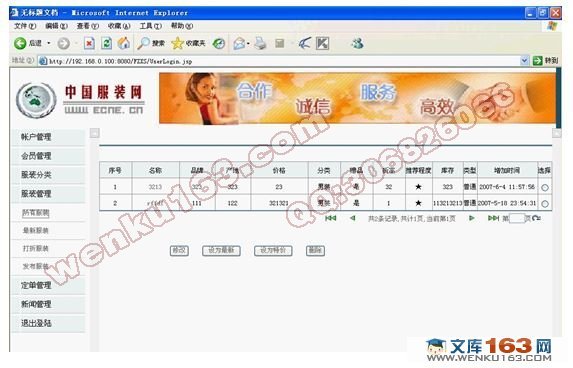Stop page loading with red X icon
This screenshot has width=573, height=368.
point(89,43)
